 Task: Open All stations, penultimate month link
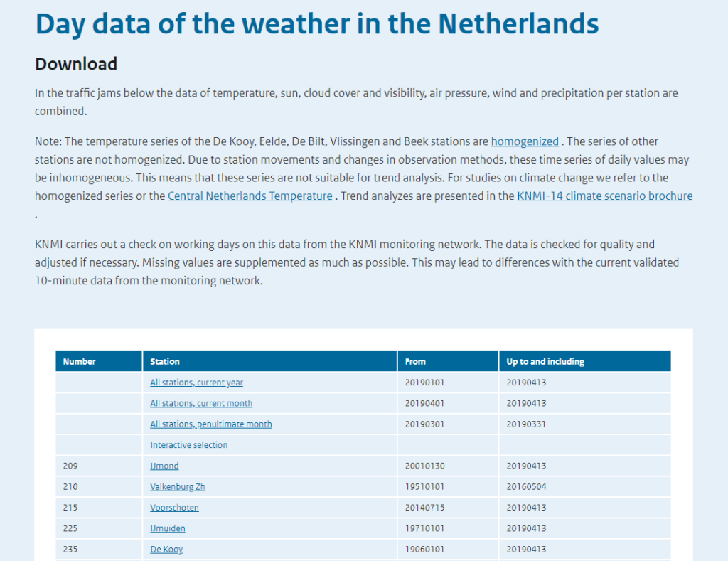point(210,424)
